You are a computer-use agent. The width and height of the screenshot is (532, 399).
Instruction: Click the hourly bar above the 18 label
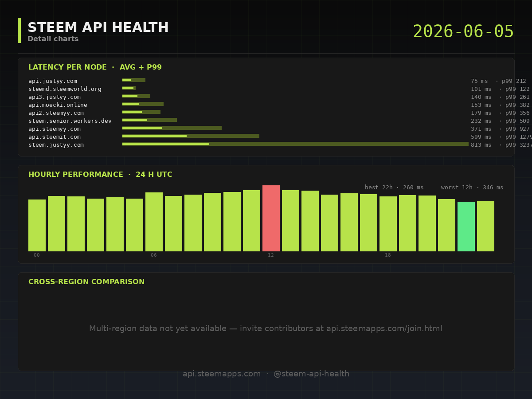388,224
